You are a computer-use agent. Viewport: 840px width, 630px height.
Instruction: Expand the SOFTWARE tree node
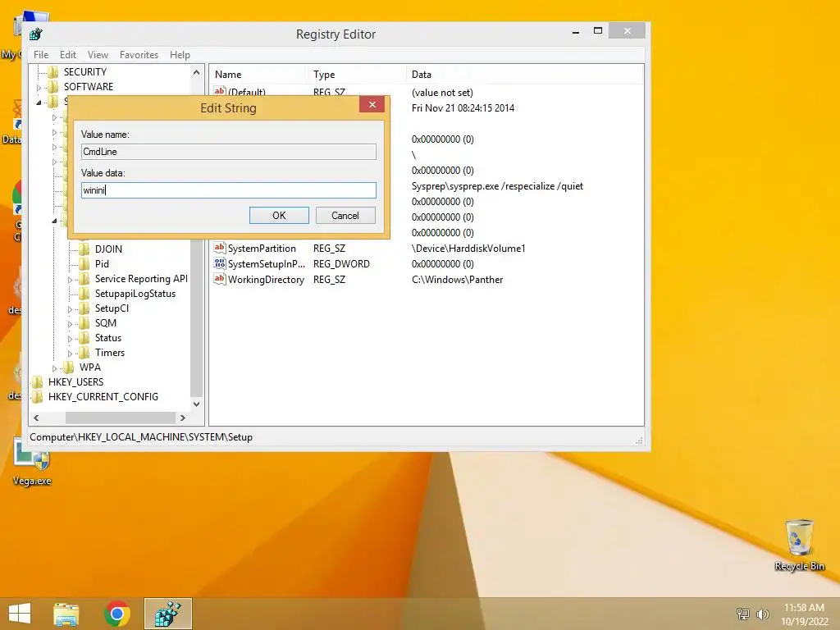39,87
